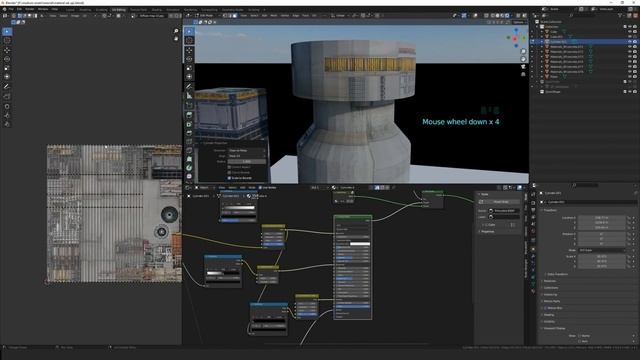Viewport: 640px width, 360px height.
Task: Select the Annotate tool in UV editor
Action: (7, 87)
